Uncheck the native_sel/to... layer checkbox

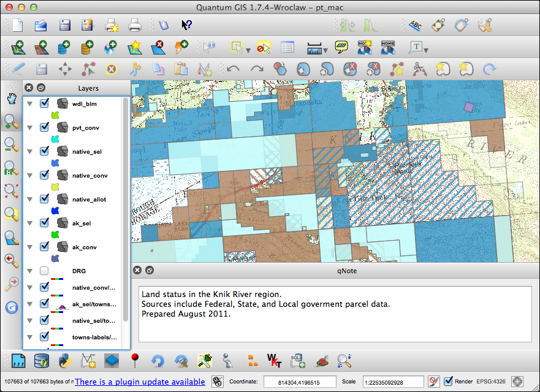point(44,320)
